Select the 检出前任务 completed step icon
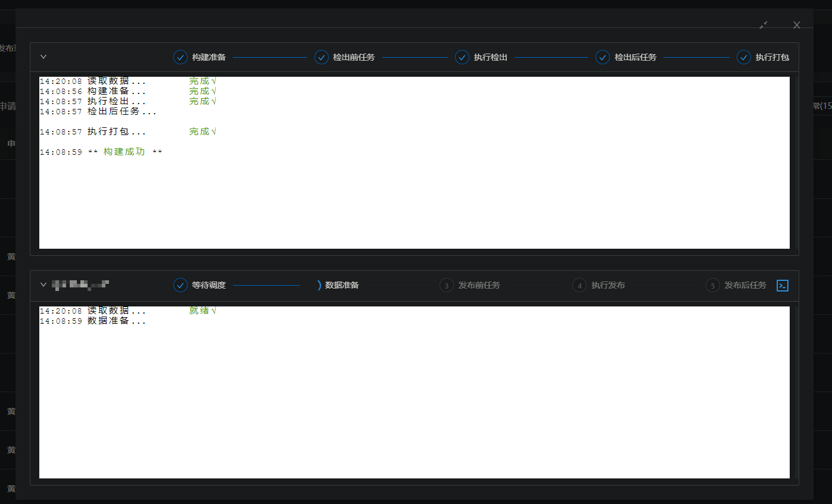832x504 pixels. pyautogui.click(x=322, y=57)
